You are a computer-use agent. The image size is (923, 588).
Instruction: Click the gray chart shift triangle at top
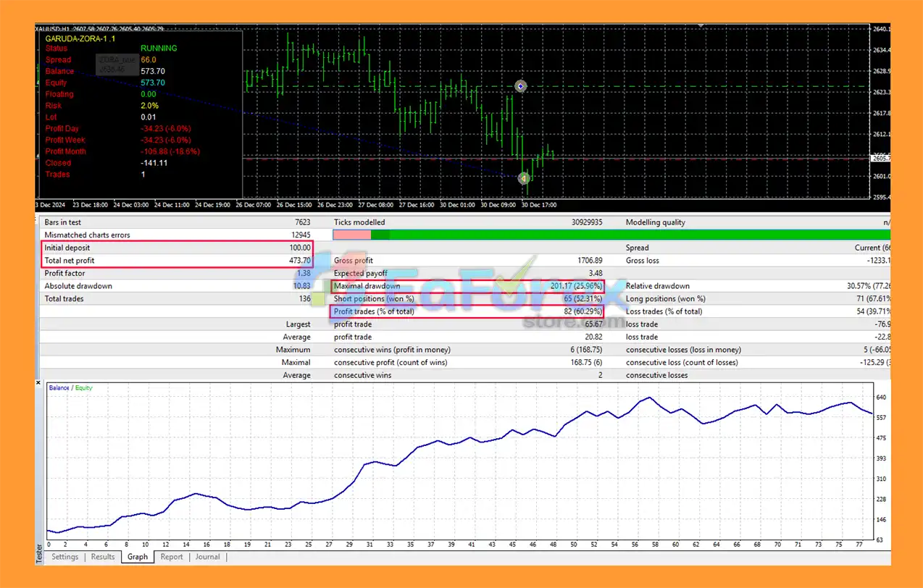pos(700,26)
